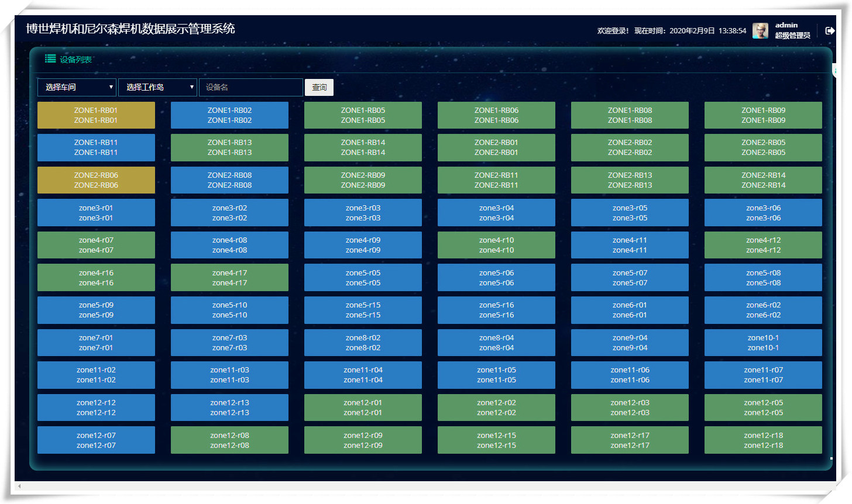This screenshot has height=504, width=852.
Task: Select the blue ZONE1-RB02 device tile
Action: [229, 115]
